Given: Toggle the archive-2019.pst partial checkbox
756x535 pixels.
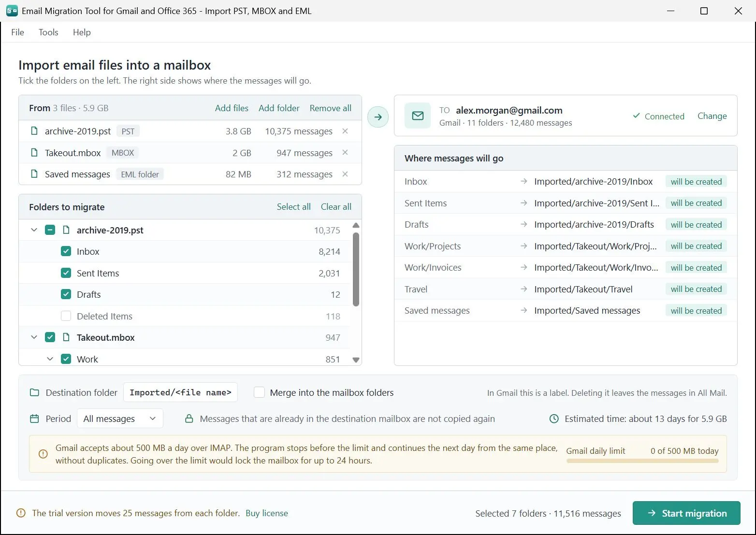Looking at the screenshot, I should pos(50,230).
